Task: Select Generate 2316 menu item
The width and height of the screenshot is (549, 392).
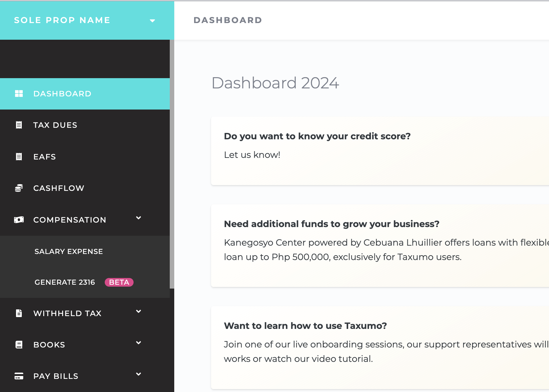Action: 65,282
